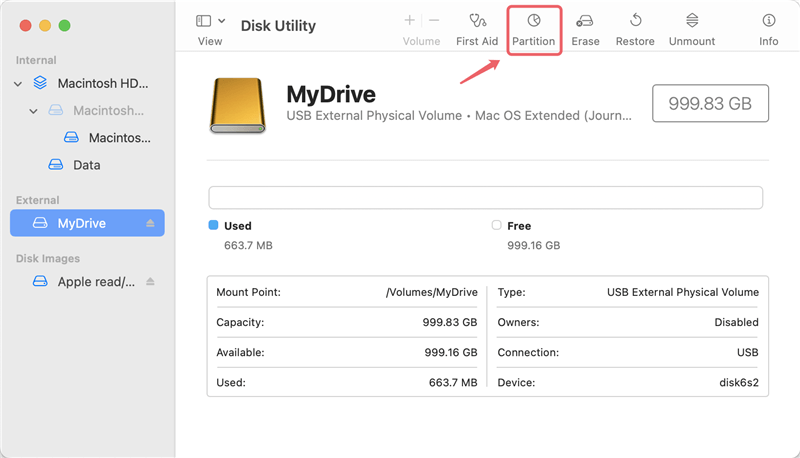The height and width of the screenshot is (458, 800).
Task: Minimize the Disk Utility window
Action: pos(45,26)
